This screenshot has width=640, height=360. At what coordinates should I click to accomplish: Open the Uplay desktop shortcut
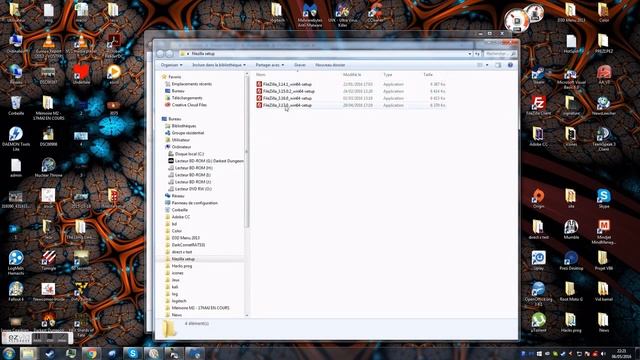[538, 260]
